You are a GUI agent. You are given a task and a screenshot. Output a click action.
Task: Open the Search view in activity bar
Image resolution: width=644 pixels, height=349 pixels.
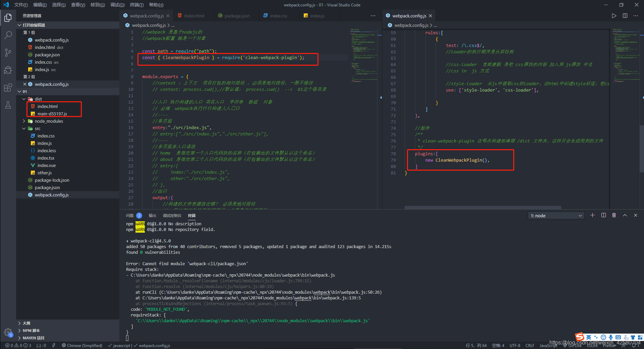coord(8,35)
